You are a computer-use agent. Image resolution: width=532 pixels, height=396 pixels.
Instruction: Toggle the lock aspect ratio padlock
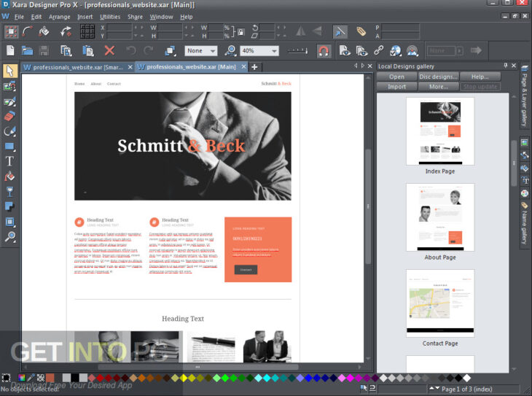point(241,32)
